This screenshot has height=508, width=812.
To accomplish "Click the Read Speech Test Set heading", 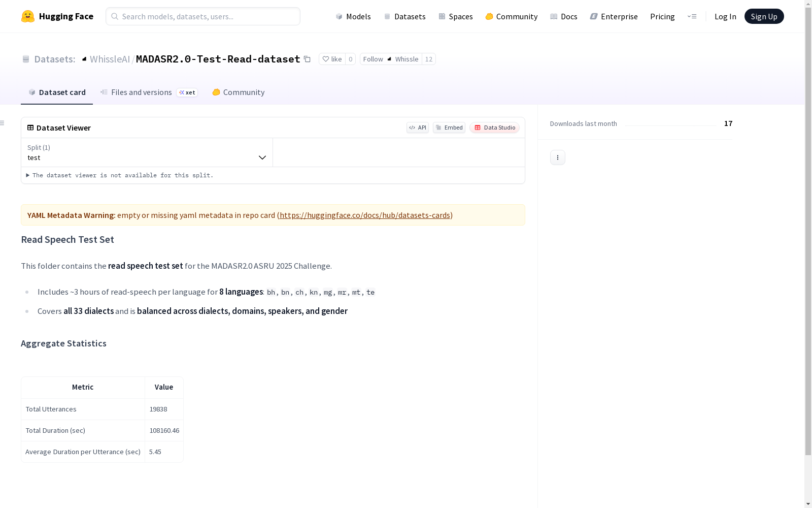I will click(x=67, y=239).
